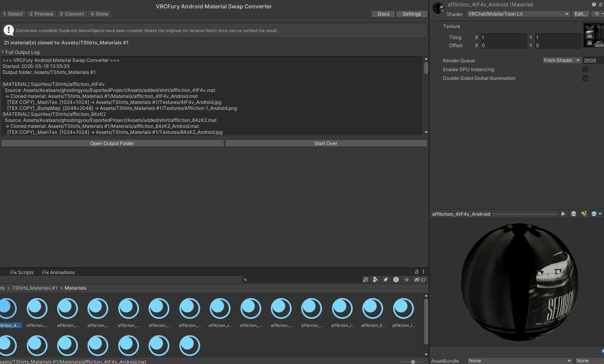Click the Materials breadcrumb folder
The width and height of the screenshot is (604, 364).
pyautogui.click(x=75, y=288)
